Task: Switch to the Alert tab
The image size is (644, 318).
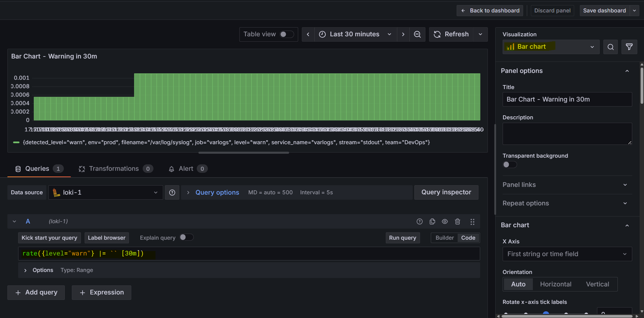Action: pos(188,169)
